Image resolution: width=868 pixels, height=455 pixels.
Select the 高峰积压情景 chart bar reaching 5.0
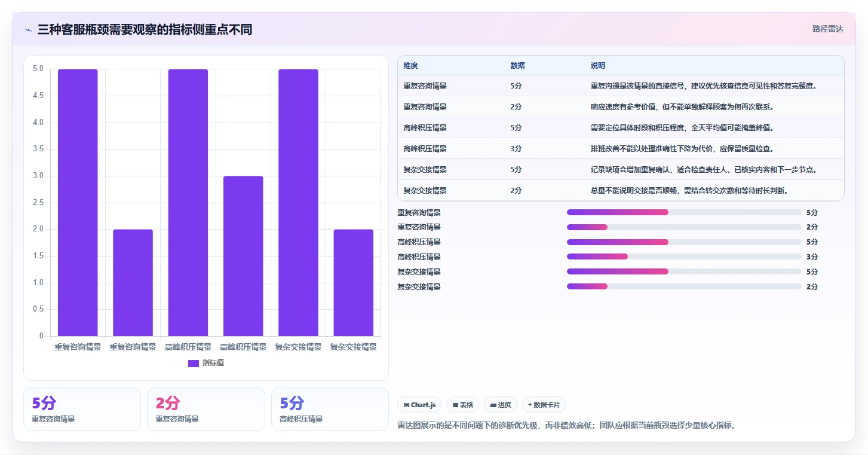tap(188, 203)
